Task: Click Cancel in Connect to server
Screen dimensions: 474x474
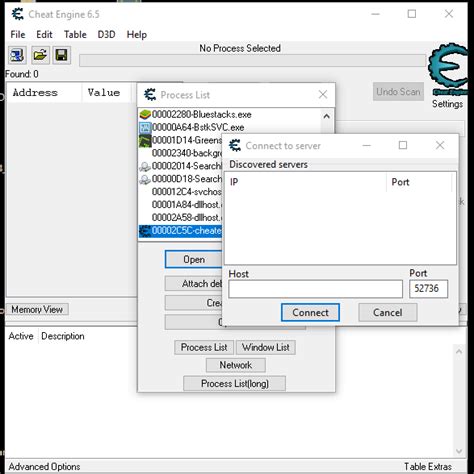Action: (388, 312)
